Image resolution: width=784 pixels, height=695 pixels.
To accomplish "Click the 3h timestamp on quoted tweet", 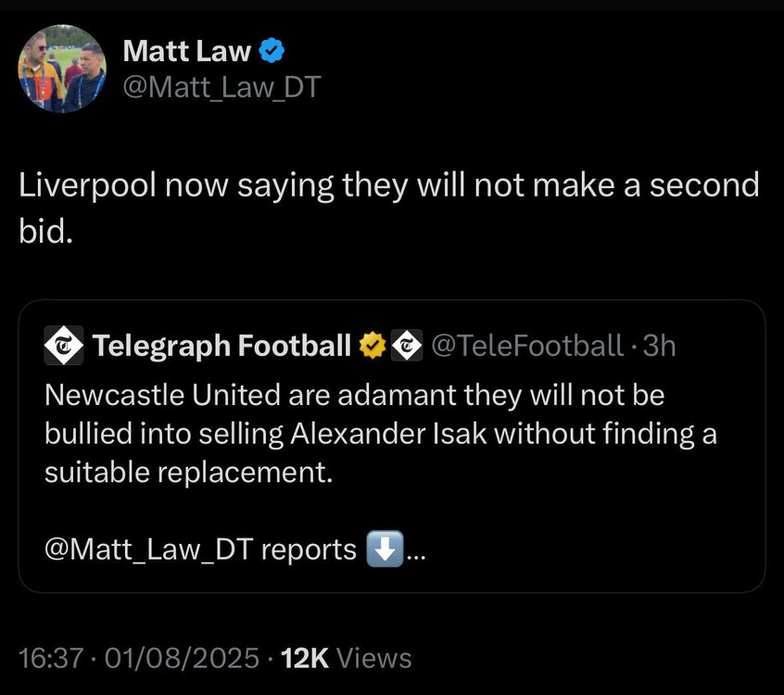I will click(660, 346).
